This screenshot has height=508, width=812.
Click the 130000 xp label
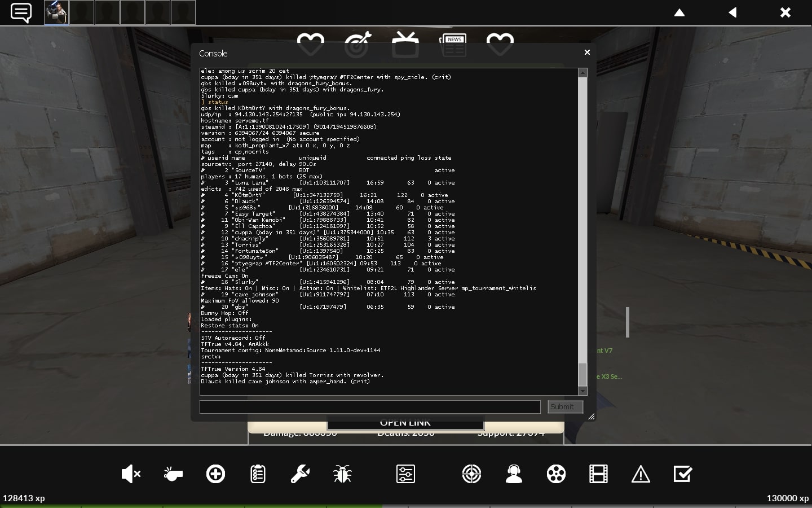(788, 498)
